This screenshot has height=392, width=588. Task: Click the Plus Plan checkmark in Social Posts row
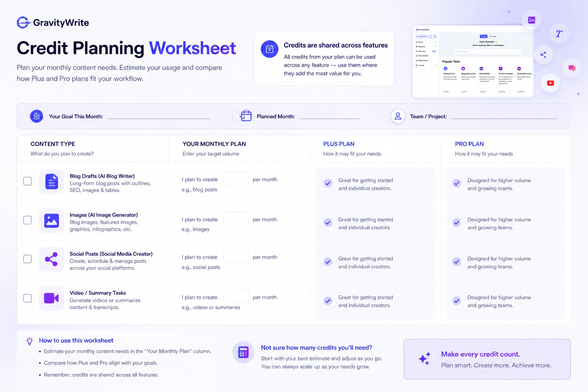pos(328,262)
